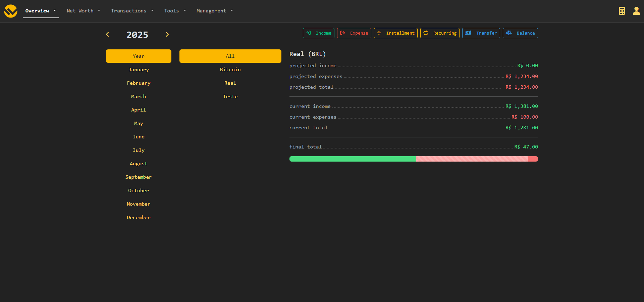Add a new Expense transaction
This screenshot has width=644, height=302.
[x=354, y=33]
